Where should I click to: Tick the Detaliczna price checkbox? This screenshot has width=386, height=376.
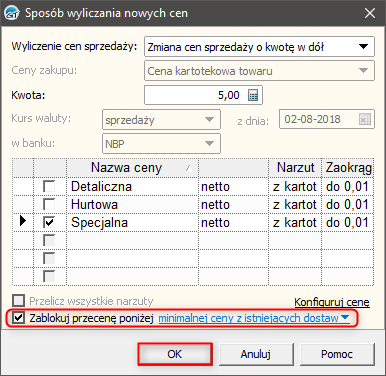(x=49, y=186)
